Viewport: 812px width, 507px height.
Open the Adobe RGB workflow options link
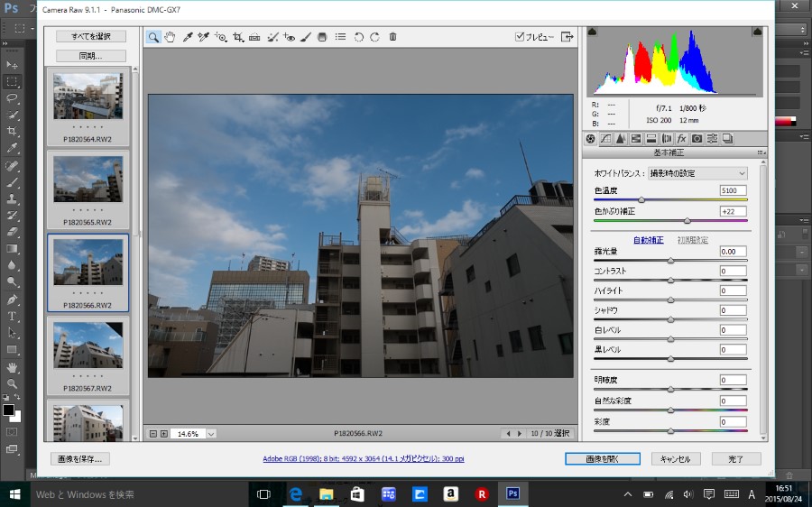coord(364,458)
